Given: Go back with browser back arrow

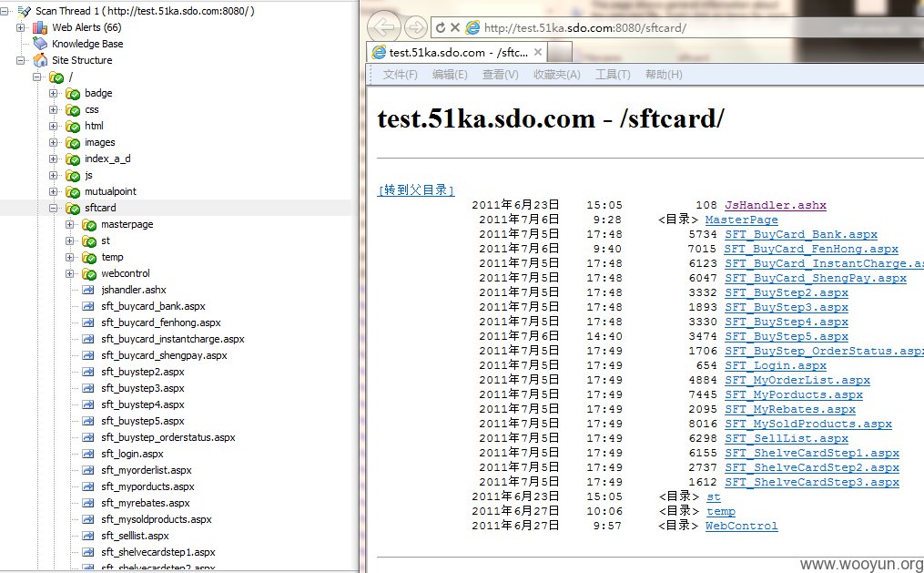Looking at the screenshot, I should 384,27.
